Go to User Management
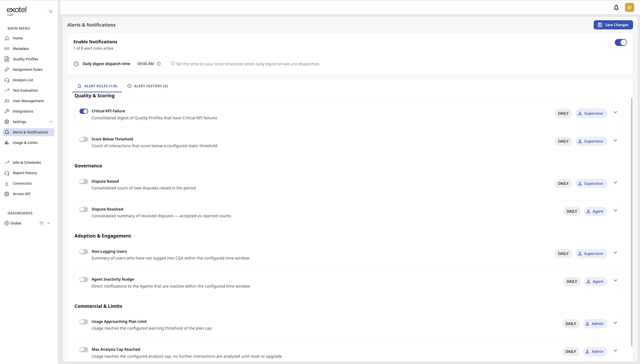 (29, 101)
